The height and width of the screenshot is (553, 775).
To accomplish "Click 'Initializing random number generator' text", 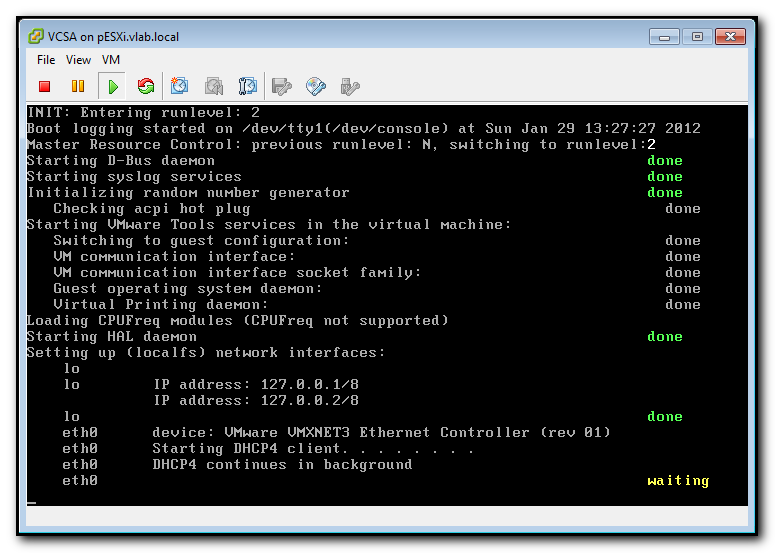I will coord(188,193).
